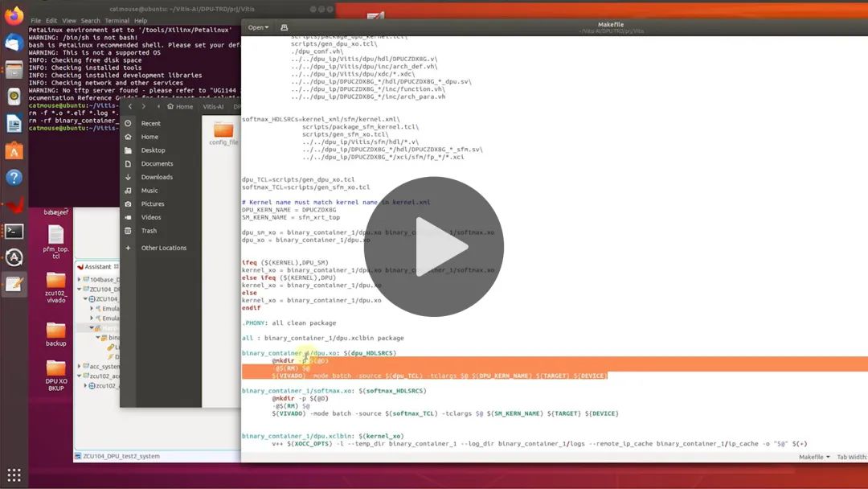
Task: Expand the acc_system project in Assistant
Action: [79, 366]
